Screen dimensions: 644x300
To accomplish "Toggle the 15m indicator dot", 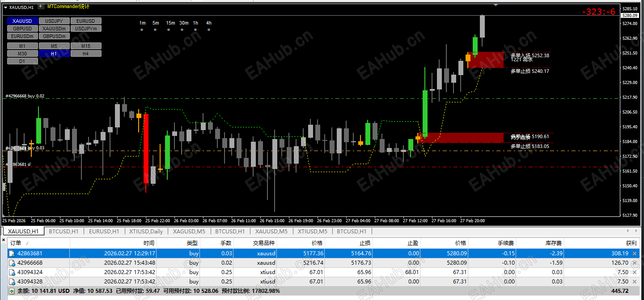I will (169, 30).
